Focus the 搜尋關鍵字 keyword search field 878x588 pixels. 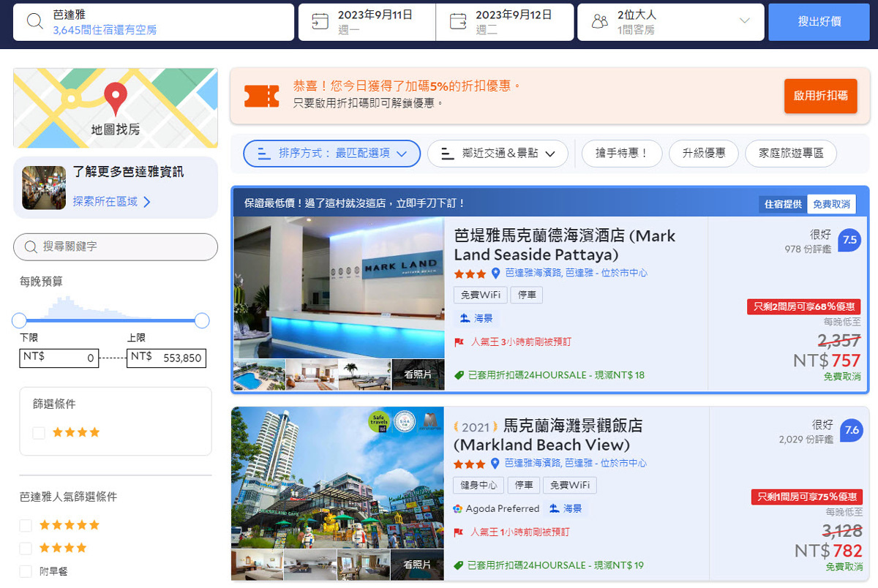click(116, 247)
